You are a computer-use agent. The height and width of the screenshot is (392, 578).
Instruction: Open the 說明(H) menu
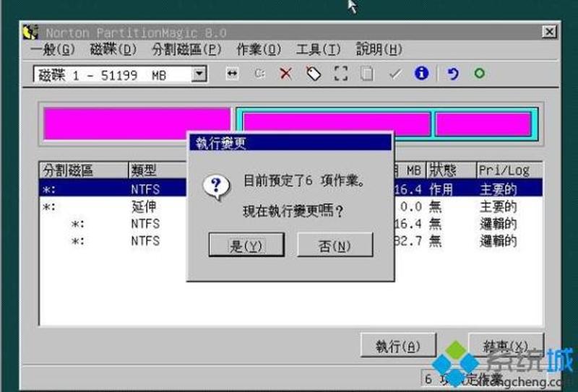pyautogui.click(x=379, y=49)
